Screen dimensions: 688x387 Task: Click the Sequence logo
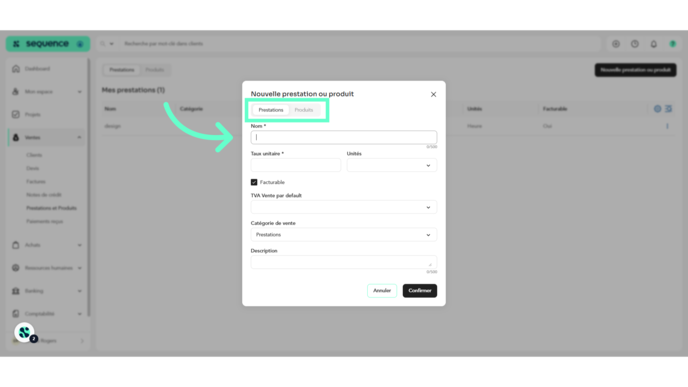[x=47, y=44]
